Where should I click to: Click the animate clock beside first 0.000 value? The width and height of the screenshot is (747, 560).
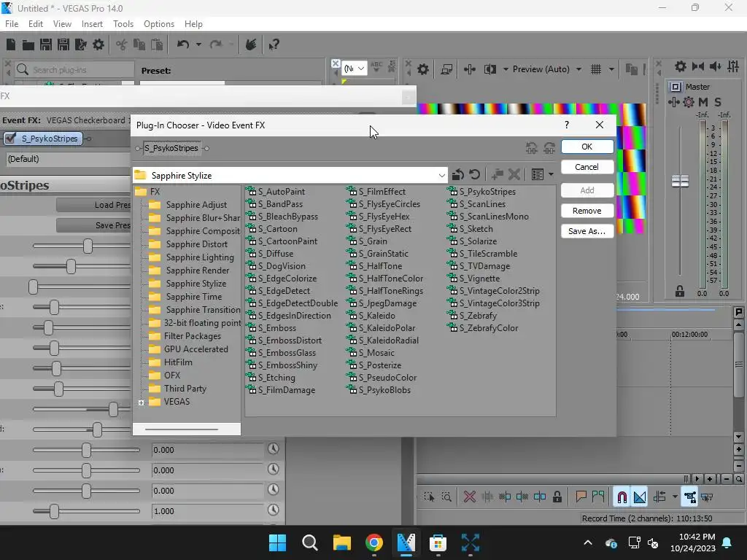click(x=273, y=448)
